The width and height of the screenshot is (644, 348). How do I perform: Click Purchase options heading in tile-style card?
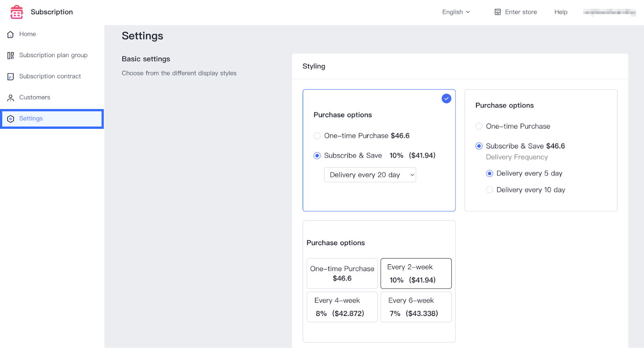coord(336,243)
